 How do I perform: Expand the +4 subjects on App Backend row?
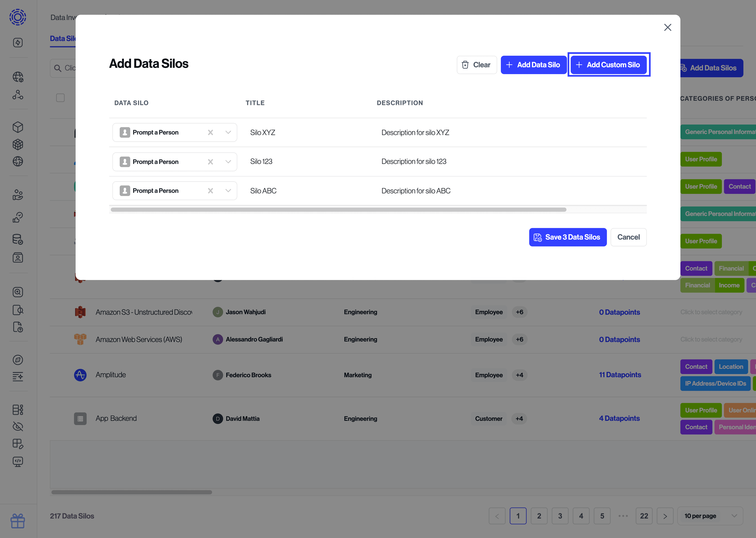coord(519,419)
